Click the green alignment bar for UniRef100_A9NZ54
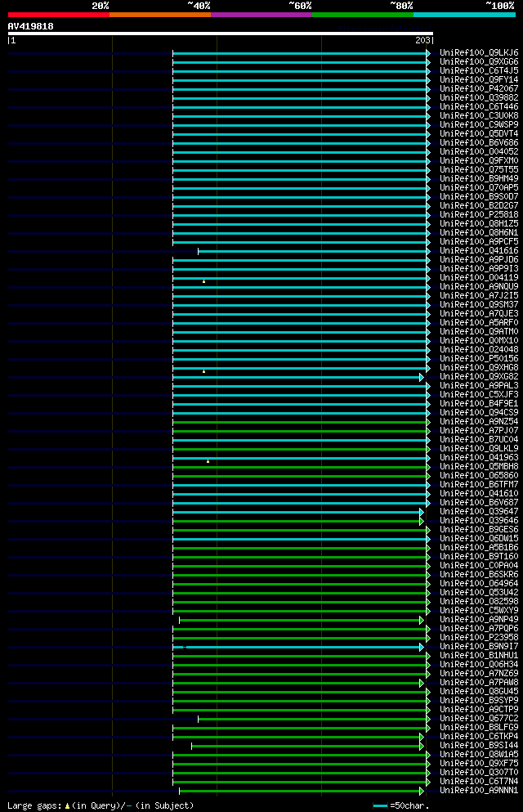Image resolution: width=523 pixels, height=812 pixels. click(302, 422)
